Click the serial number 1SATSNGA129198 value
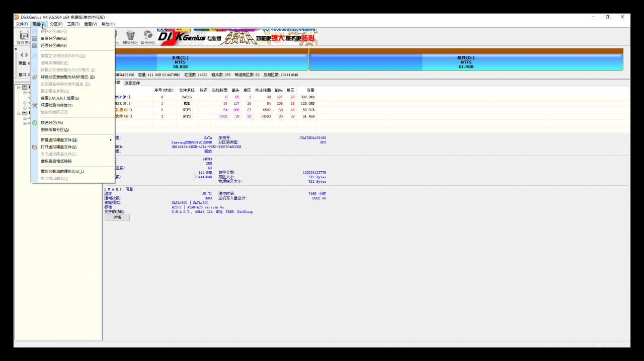Screen dimensions: 644x361 (312, 137)
